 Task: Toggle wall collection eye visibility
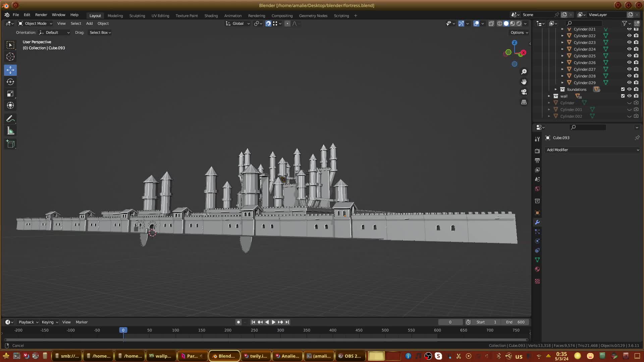(629, 96)
